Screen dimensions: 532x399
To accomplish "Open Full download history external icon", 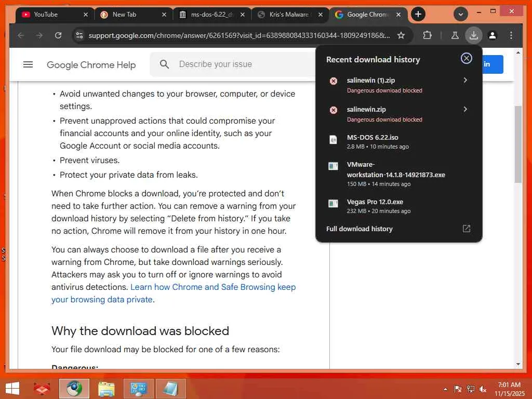I will pyautogui.click(x=467, y=229).
